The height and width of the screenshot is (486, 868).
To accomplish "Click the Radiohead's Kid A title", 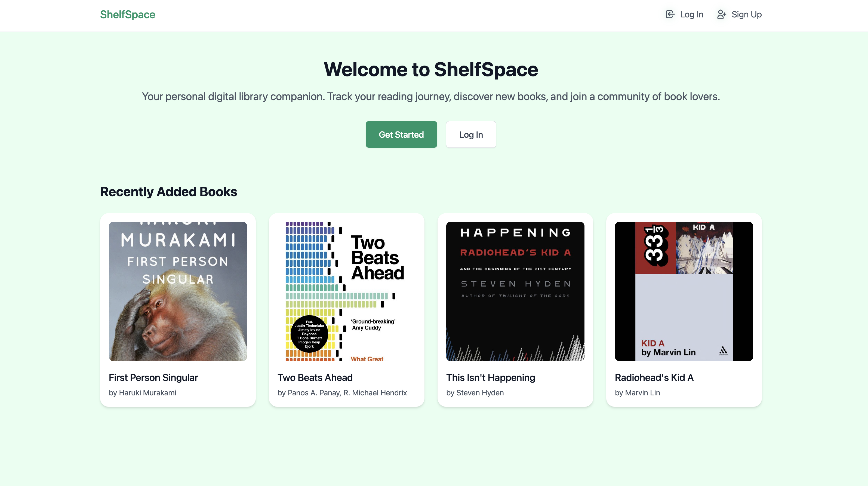I will [654, 377].
